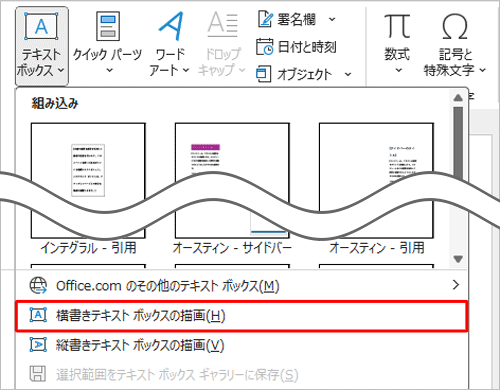
Task: Select the オースティン - サイドバー thumbnail
Action: [x=232, y=180]
